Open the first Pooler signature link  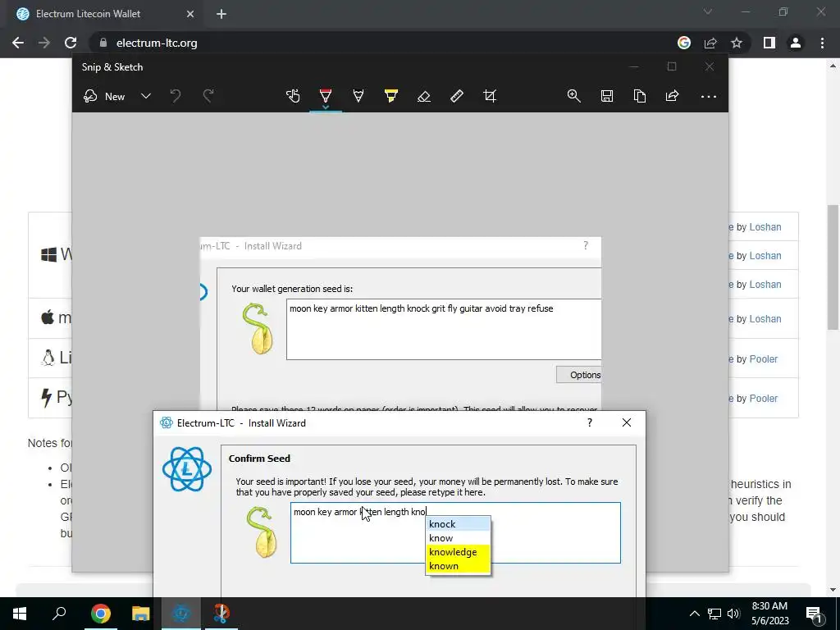pyautogui.click(x=764, y=359)
